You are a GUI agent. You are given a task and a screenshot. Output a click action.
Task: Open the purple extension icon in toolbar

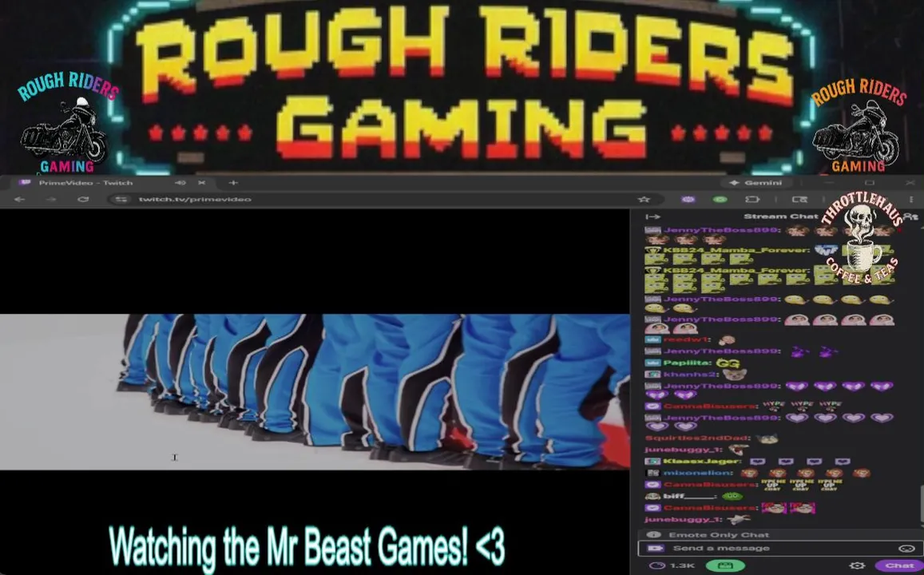pyautogui.click(x=688, y=200)
